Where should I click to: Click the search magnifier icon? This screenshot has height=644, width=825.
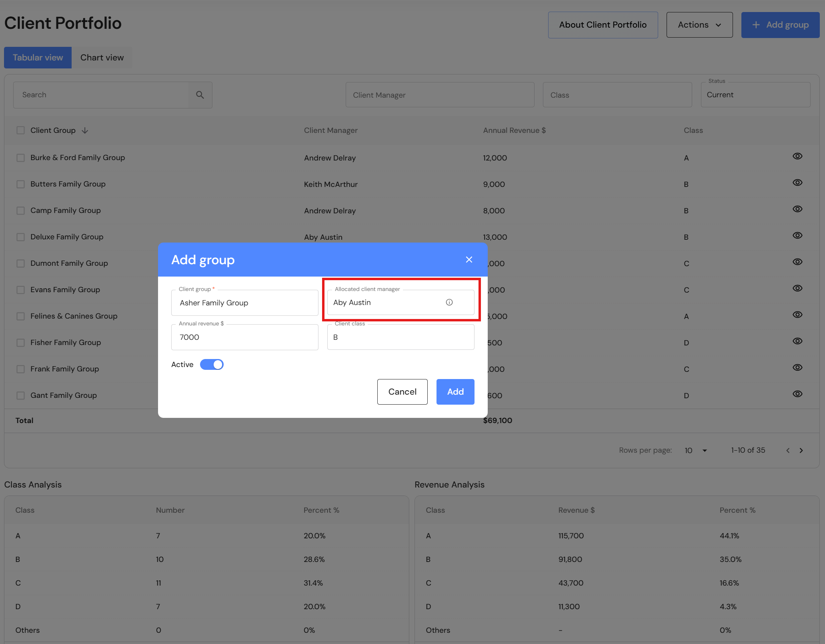(x=200, y=95)
